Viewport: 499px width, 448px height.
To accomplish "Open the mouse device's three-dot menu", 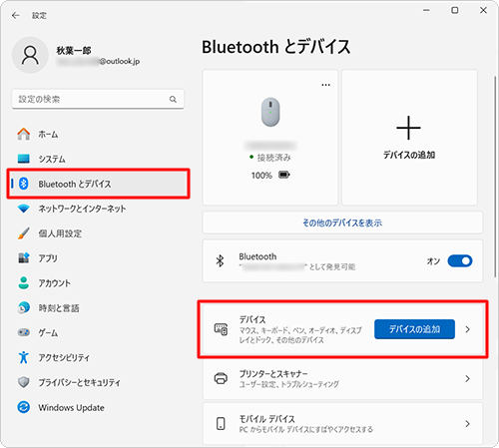I will coord(326,85).
